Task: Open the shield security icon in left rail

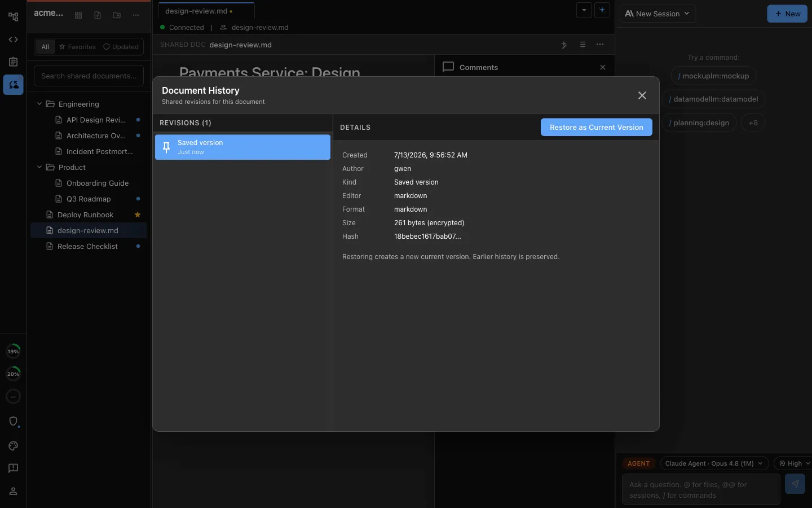Action: pyautogui.click(x=13, y=422)
